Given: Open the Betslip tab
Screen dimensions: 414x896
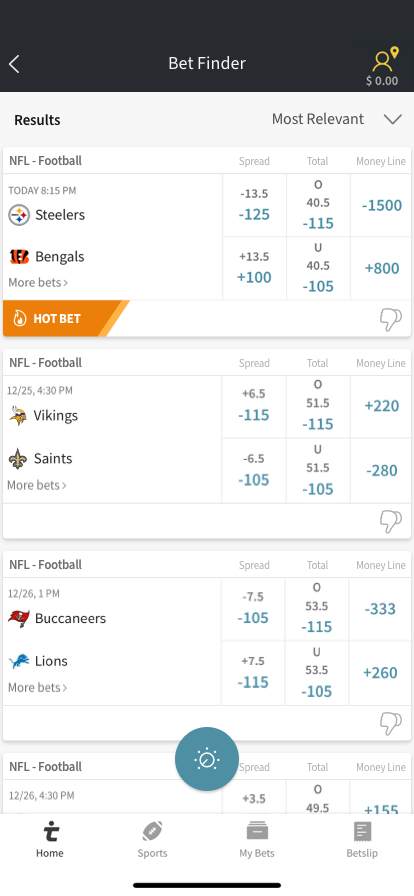Looking at the screenshot, I should (362, 839).
